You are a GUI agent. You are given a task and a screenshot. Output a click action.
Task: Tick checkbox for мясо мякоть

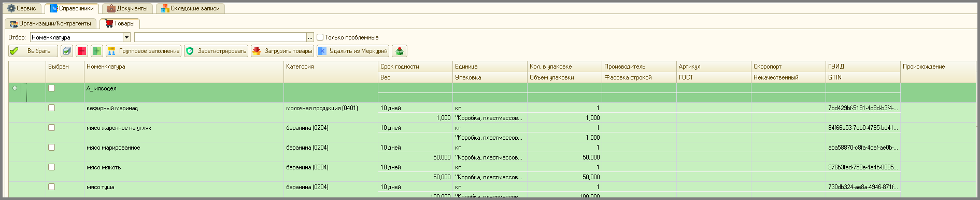pos(51,167)
